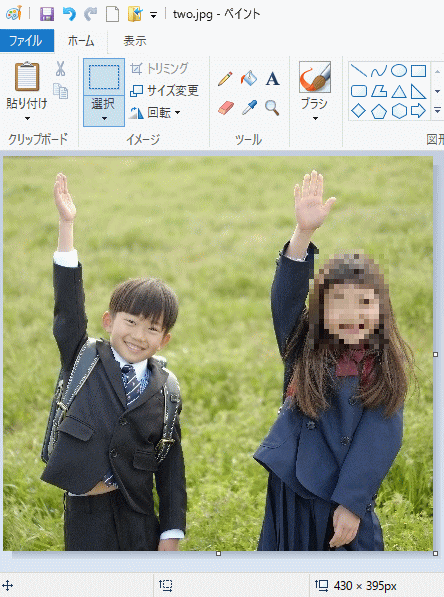Select the Pencil tool

(225, 78)
